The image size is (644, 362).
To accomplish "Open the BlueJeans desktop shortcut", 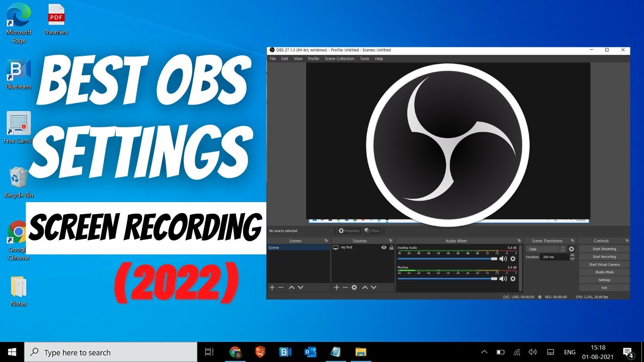I will [x=19, y=74].
